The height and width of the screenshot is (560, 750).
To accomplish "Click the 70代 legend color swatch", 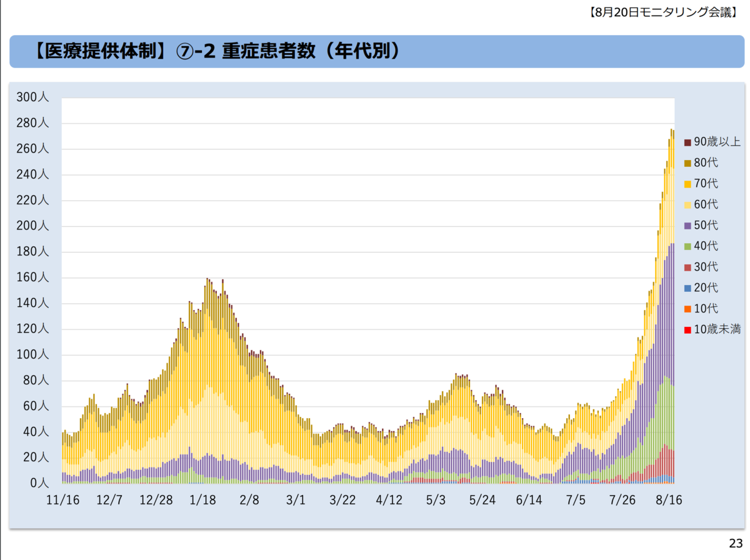I will [x=687, y=184].
